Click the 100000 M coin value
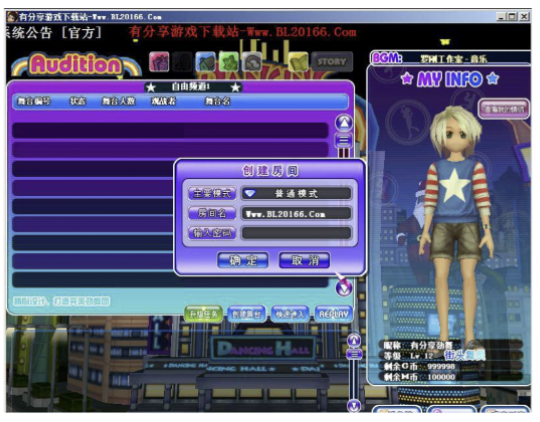This screenshot has height=422, width=540. [441, 377]
